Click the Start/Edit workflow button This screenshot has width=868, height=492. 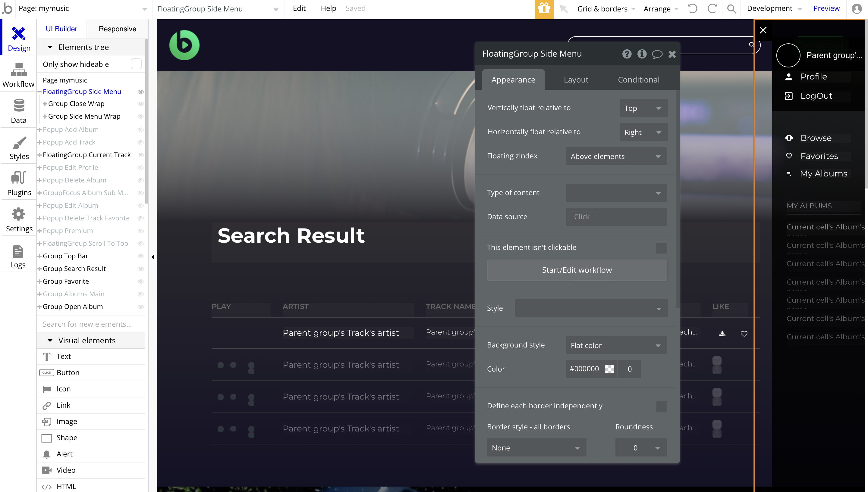(x=577, y=270)
